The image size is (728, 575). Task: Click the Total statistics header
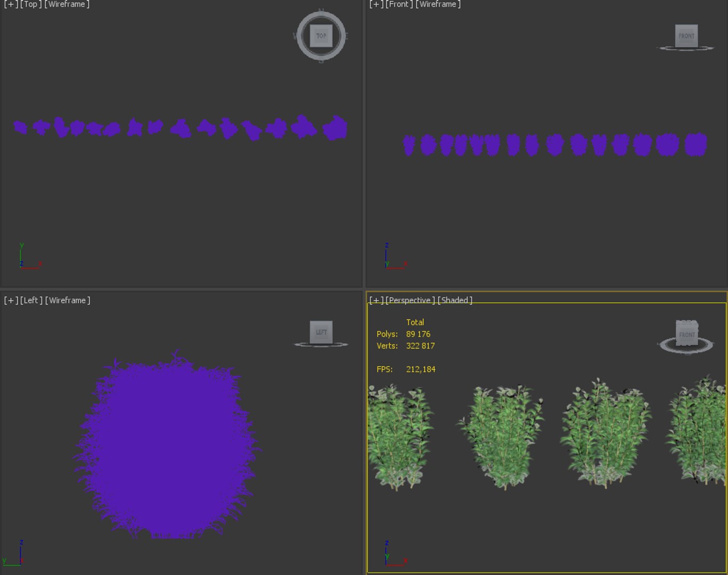pyautogui.click(x=415, y=323)
